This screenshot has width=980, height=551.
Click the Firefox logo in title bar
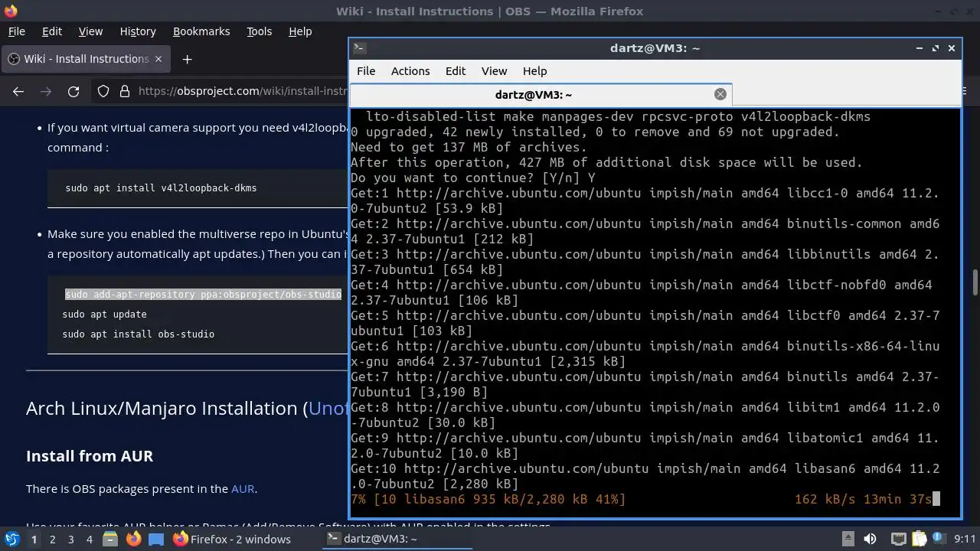pyautogui.click(x=10, y=11)
